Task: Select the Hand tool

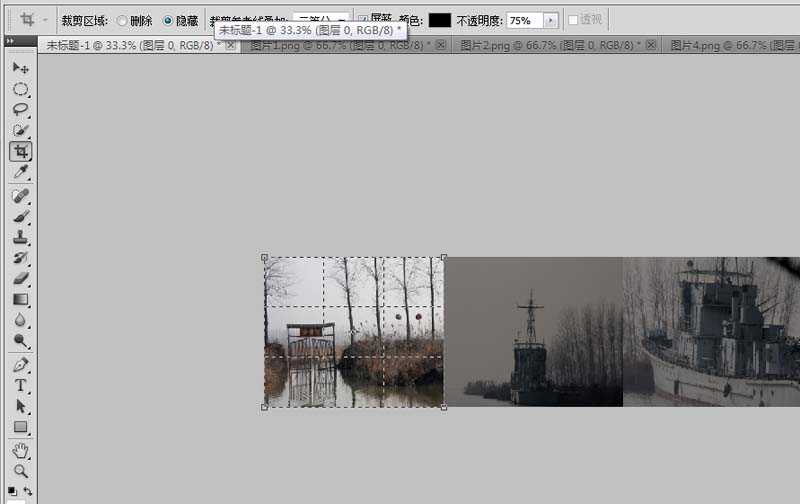Action: click(x=20, y=450)
